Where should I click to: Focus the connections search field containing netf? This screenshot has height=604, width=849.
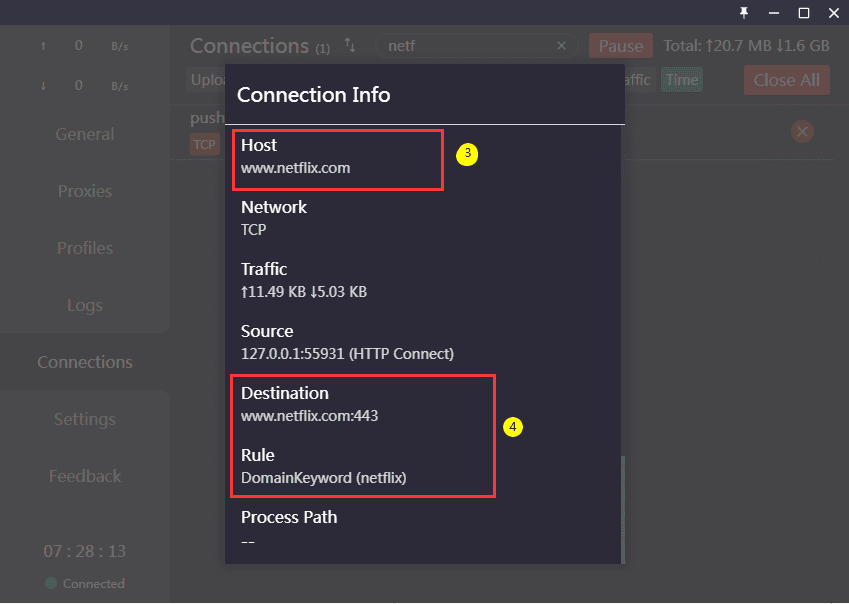(476, 46)
